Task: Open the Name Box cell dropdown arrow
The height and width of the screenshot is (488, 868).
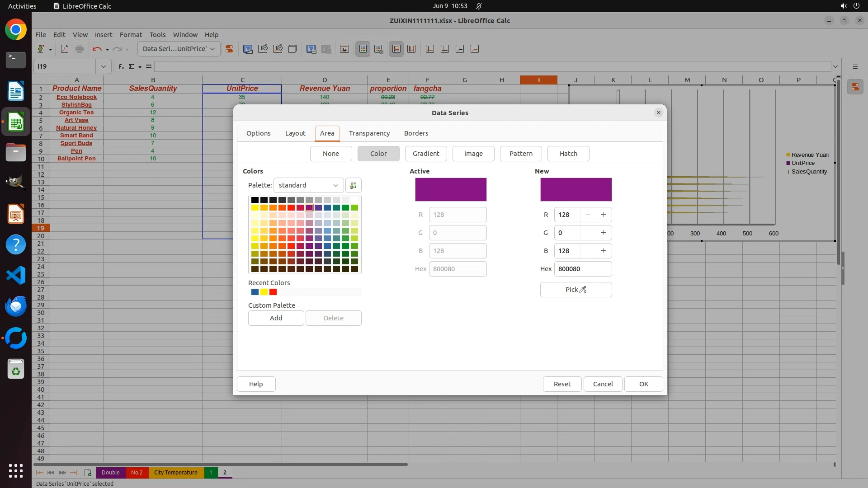Action: [103, 66]
